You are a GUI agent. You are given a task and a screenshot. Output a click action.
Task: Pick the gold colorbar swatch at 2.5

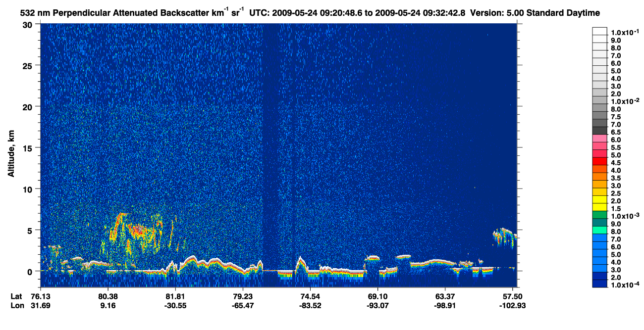pos(599,192)
